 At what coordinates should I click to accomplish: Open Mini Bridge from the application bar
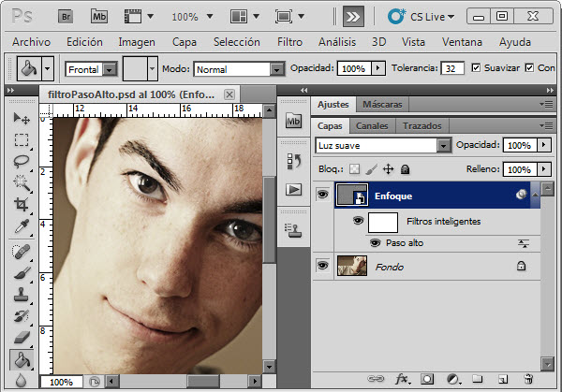click(x=99, y=17)
